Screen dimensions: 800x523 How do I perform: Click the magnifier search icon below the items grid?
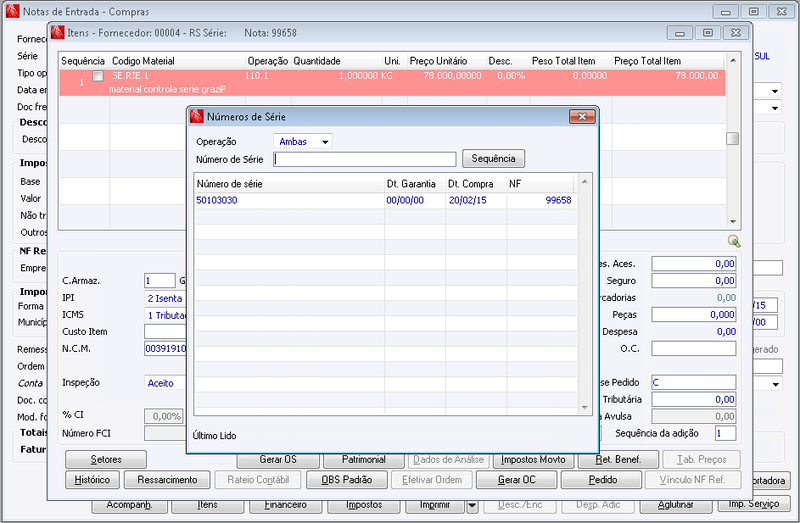[734, 241]
